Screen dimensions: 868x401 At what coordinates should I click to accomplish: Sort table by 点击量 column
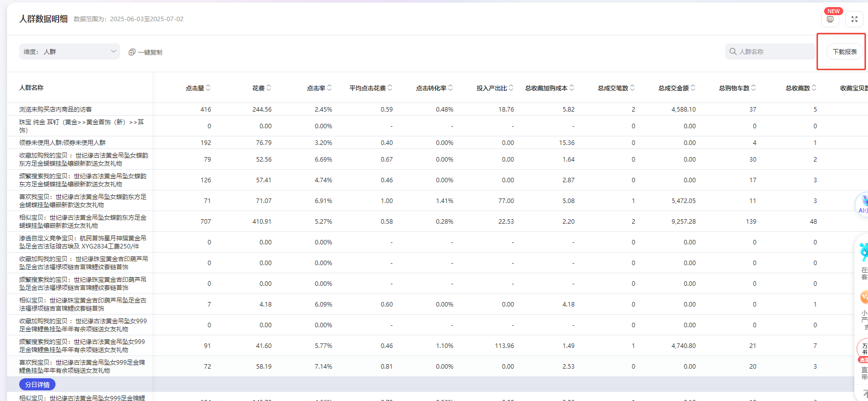(208, 88)
